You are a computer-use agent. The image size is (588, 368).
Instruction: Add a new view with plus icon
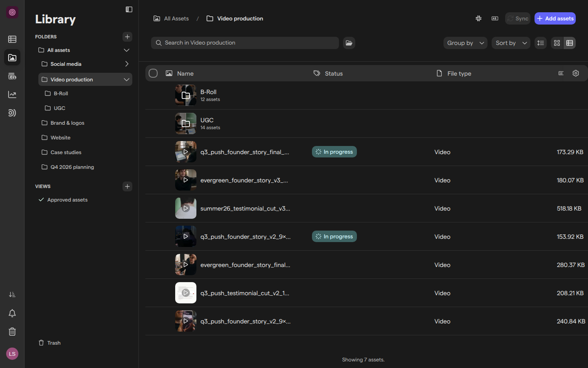[x=127, y=186]
